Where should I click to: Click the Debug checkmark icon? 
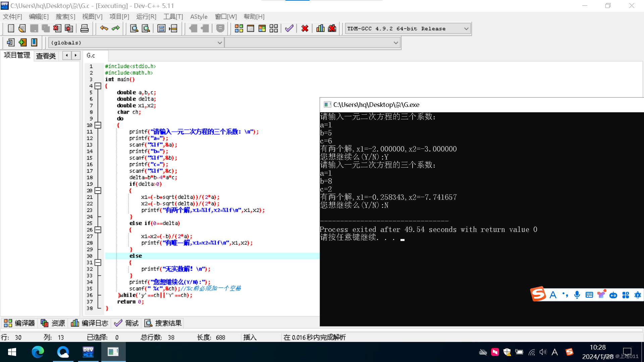pos(289,28)
